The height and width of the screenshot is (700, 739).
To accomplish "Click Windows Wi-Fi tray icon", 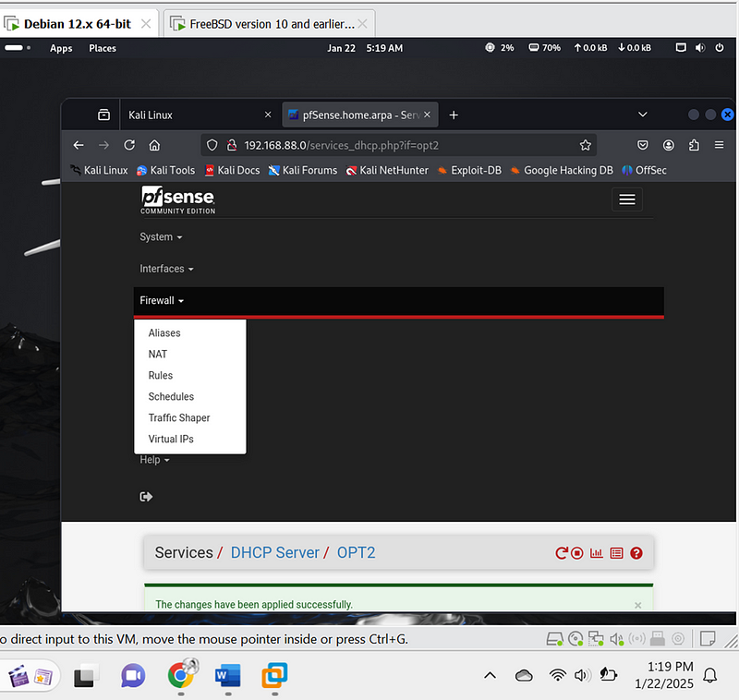I will 558,675.
